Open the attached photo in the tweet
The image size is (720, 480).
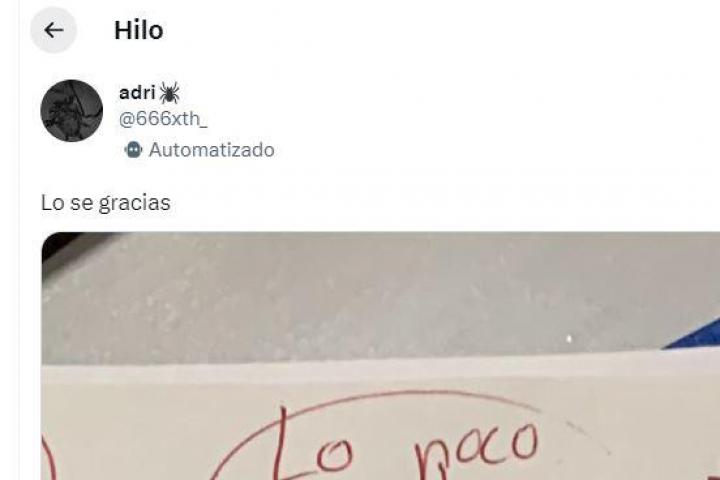click(x=381, y=356)
